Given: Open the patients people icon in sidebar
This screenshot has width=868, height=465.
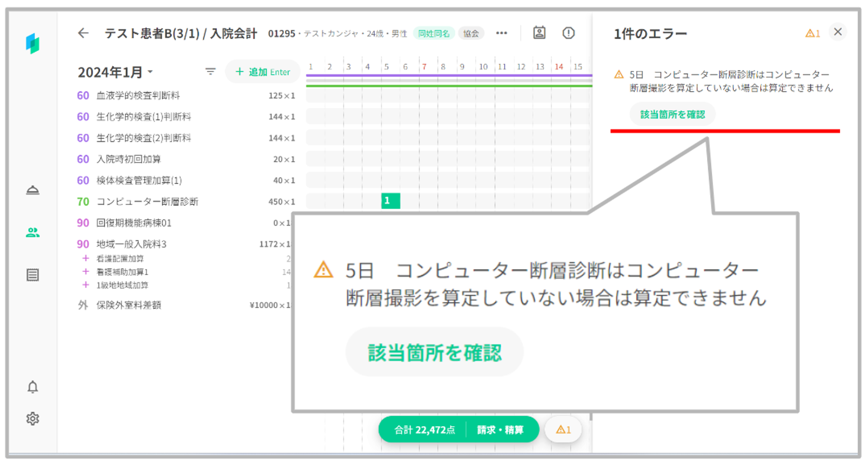Looking at the screenshot, I should click(33, 233).
